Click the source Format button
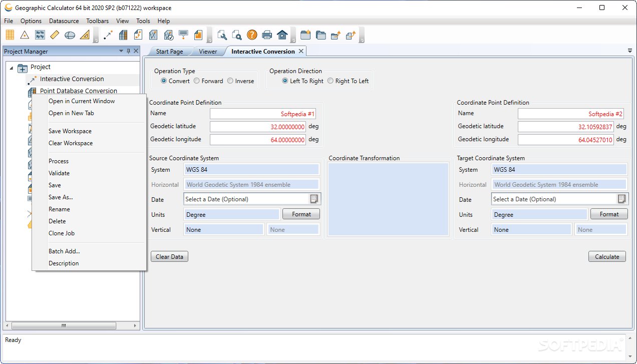The height and width of the screenshot is (364, 637). click(x=301, y=214)
